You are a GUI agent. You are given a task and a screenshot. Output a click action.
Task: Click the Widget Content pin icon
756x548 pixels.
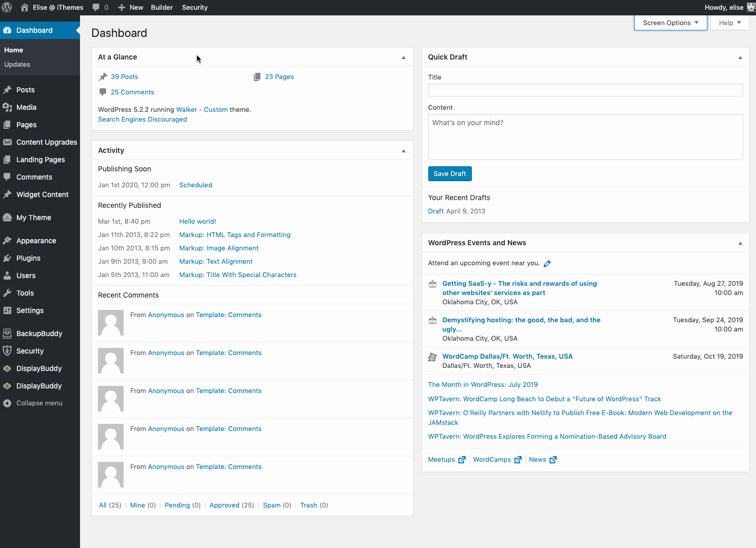click(7, 194)
